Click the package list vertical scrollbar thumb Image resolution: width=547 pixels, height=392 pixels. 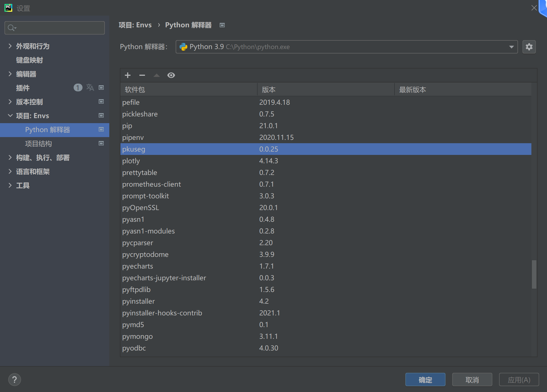(x=534, y=274)
